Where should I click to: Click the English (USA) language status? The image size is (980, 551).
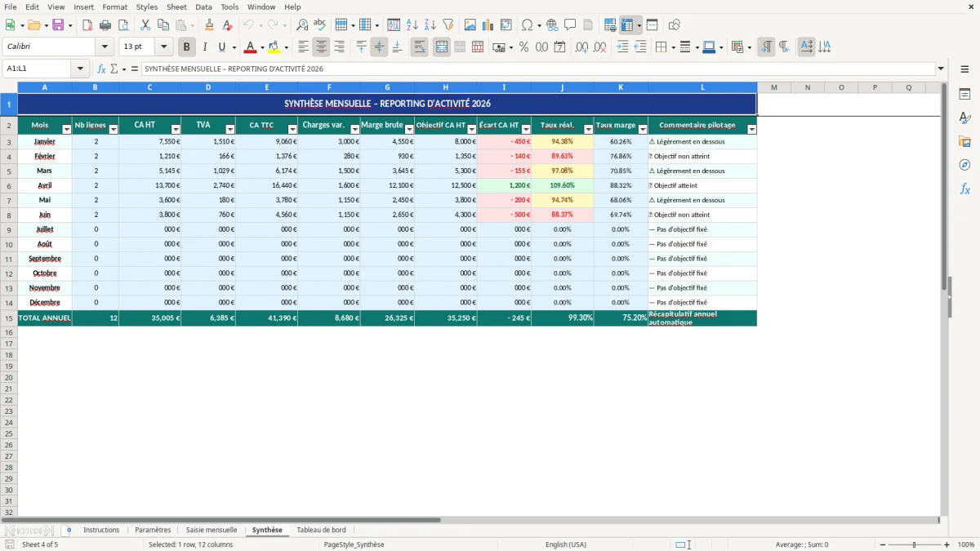(x=566, y=544)
